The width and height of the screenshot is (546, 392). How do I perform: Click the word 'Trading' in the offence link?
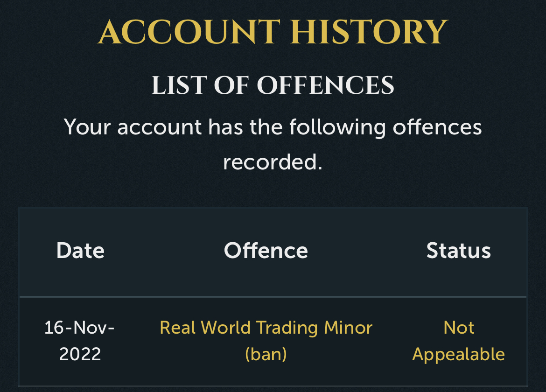point(287,328)
